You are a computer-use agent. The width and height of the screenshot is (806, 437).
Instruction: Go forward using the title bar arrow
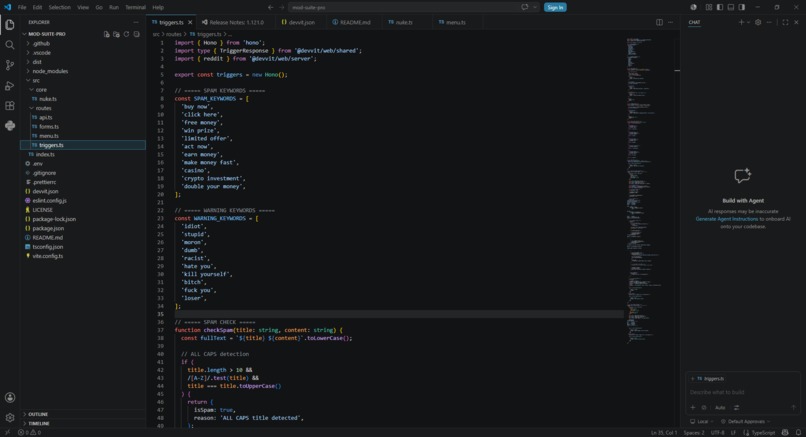(281, 7)
